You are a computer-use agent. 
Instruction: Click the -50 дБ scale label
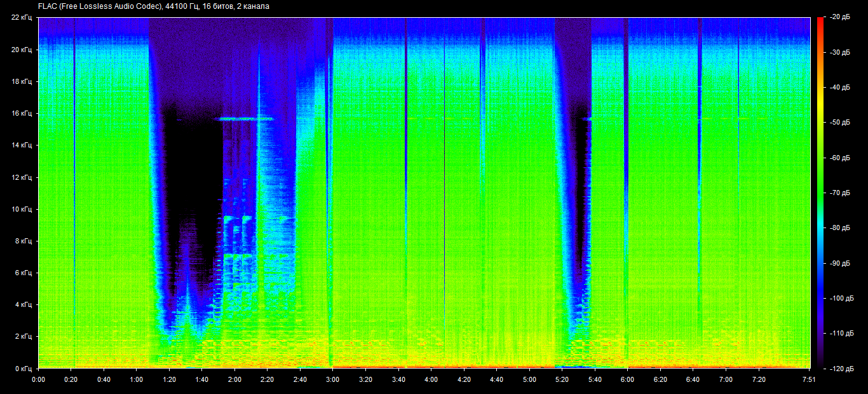tap(839, 122)
